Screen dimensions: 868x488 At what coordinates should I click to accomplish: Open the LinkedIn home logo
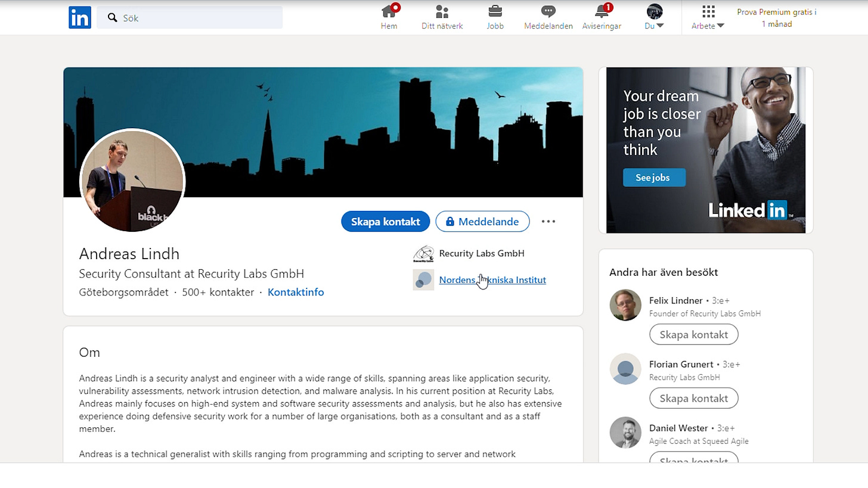[80, 17]
